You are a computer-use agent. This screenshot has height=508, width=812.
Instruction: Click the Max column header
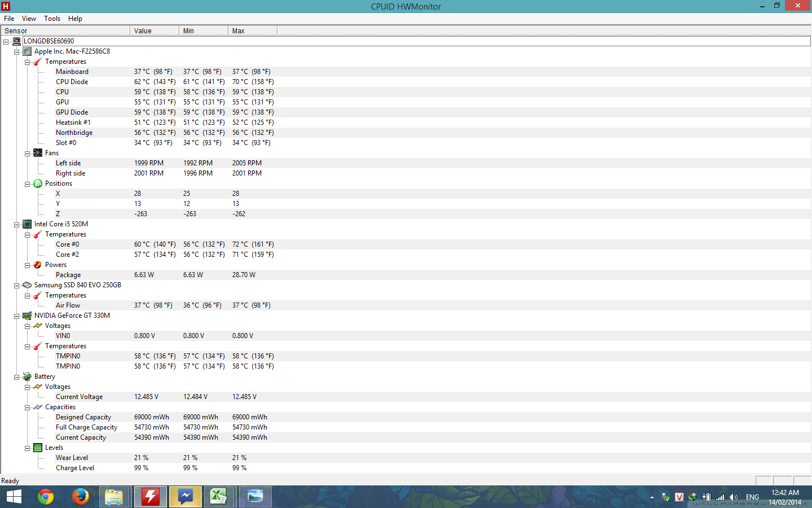253,31
